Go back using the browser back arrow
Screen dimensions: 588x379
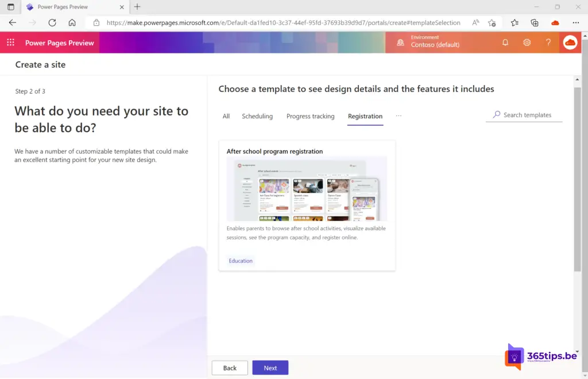[13, 22]
